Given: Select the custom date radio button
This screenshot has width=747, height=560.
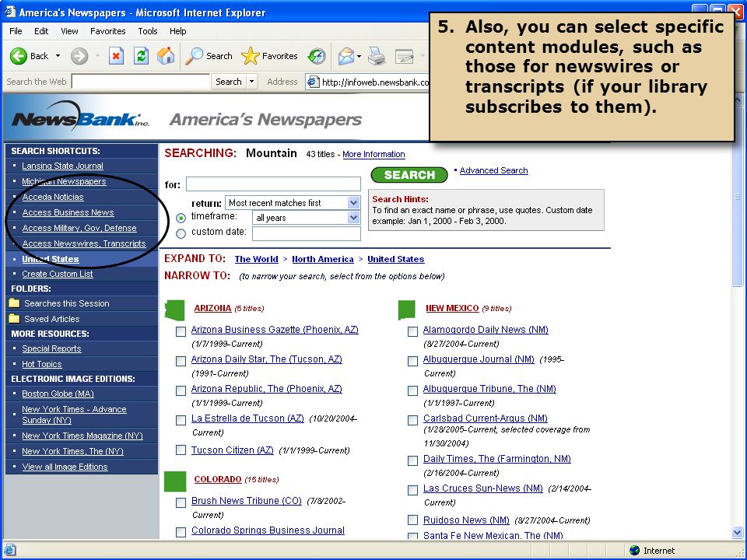Looking at the screenshot, I should (x=181, y=234).
